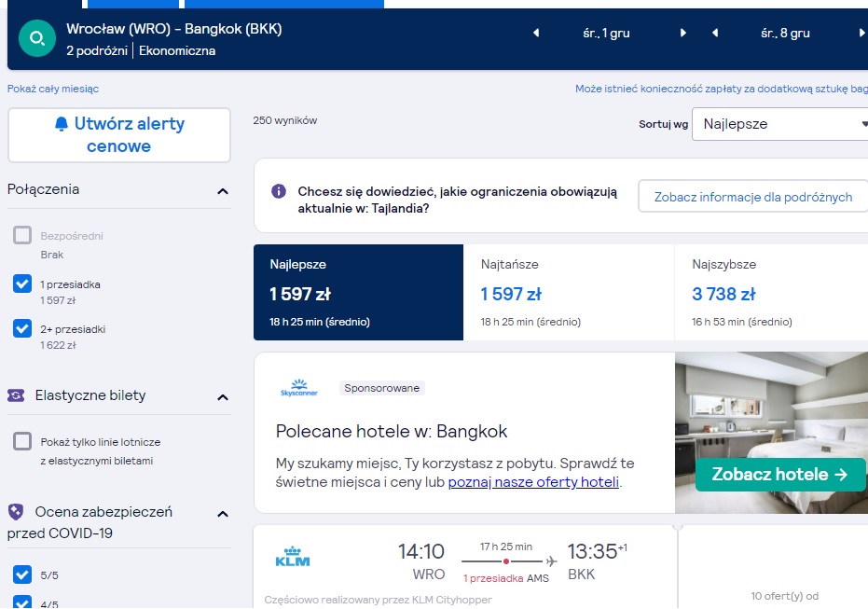Open the Sortuj wg Najlepsze dropdown

780,124
